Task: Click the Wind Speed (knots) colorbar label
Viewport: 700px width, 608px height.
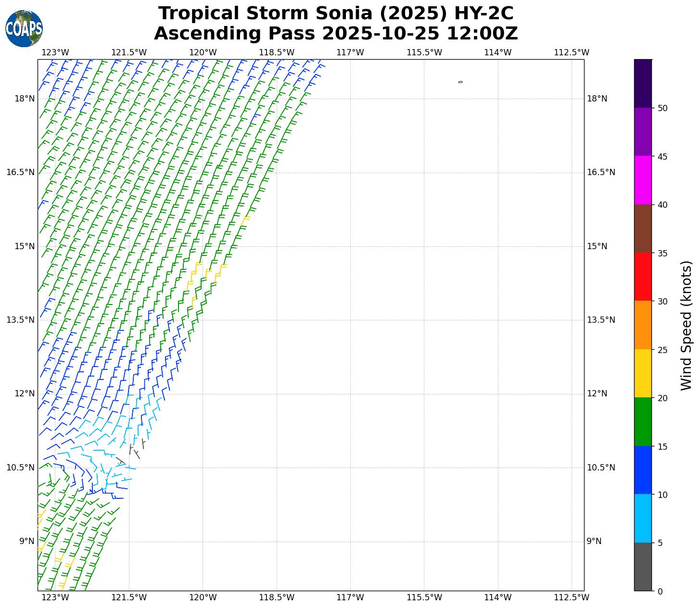Action: [686, 325]
